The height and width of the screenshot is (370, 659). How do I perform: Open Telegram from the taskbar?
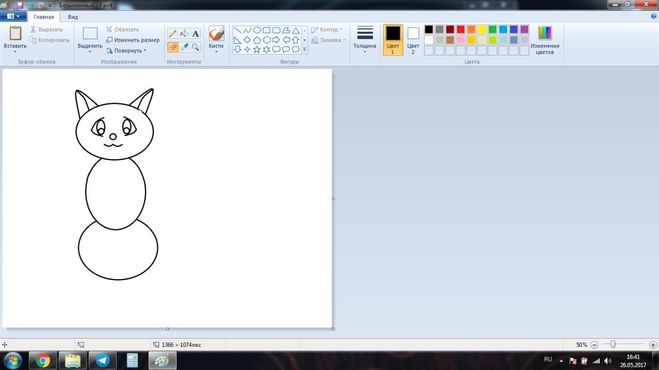pyautogui.click(x=102, y=360)
